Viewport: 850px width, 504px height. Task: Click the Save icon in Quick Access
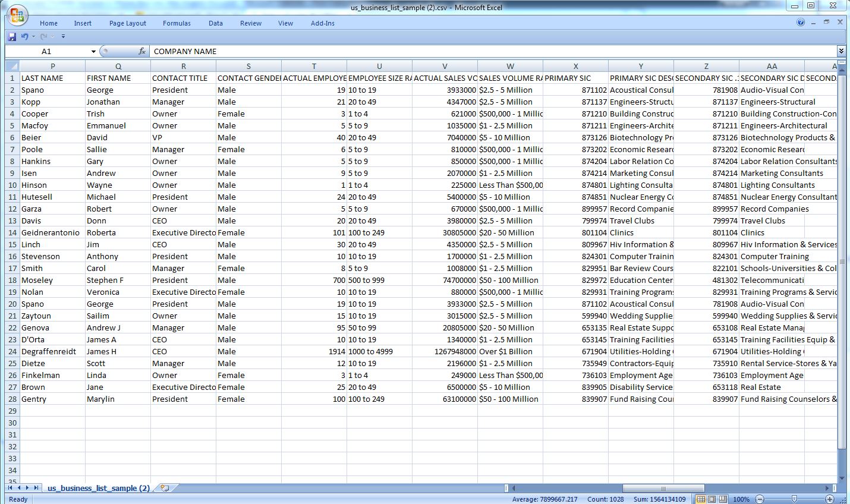click(x=11, y=37)
